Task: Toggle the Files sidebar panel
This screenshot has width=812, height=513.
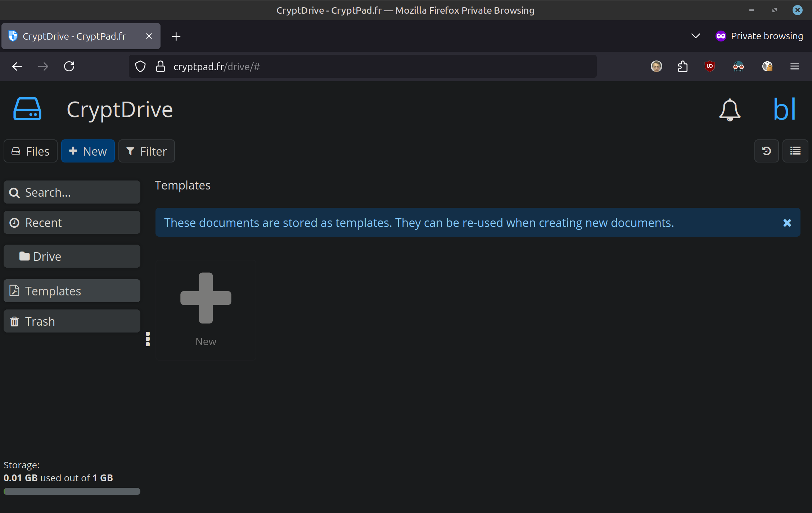Action: click(31, 151)
